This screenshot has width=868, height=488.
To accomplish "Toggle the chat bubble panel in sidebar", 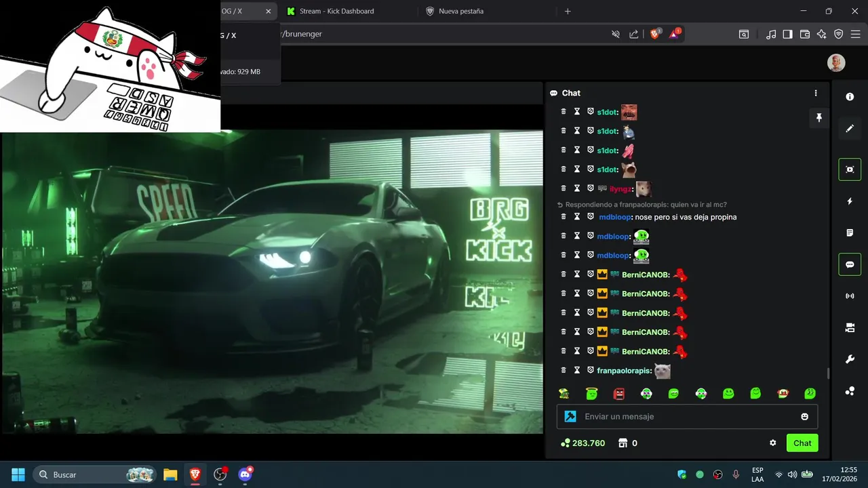I will point(850,264).
